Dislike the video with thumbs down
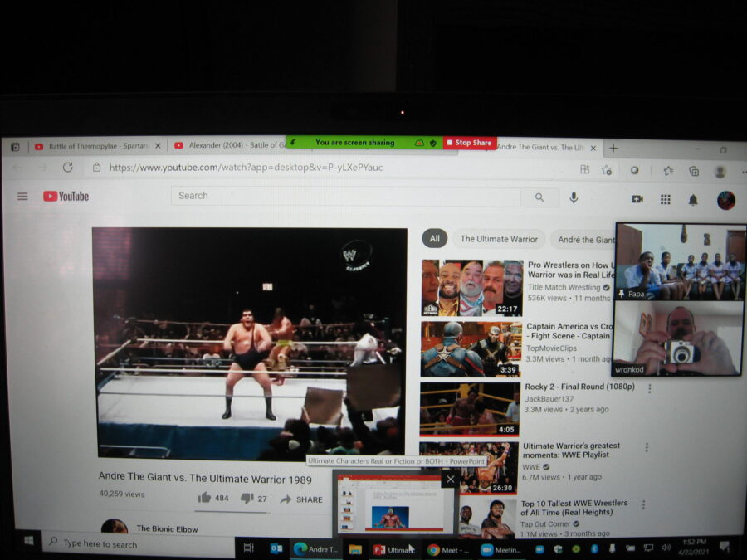Screen dimensions: 747x560 (x=247, y=499)
